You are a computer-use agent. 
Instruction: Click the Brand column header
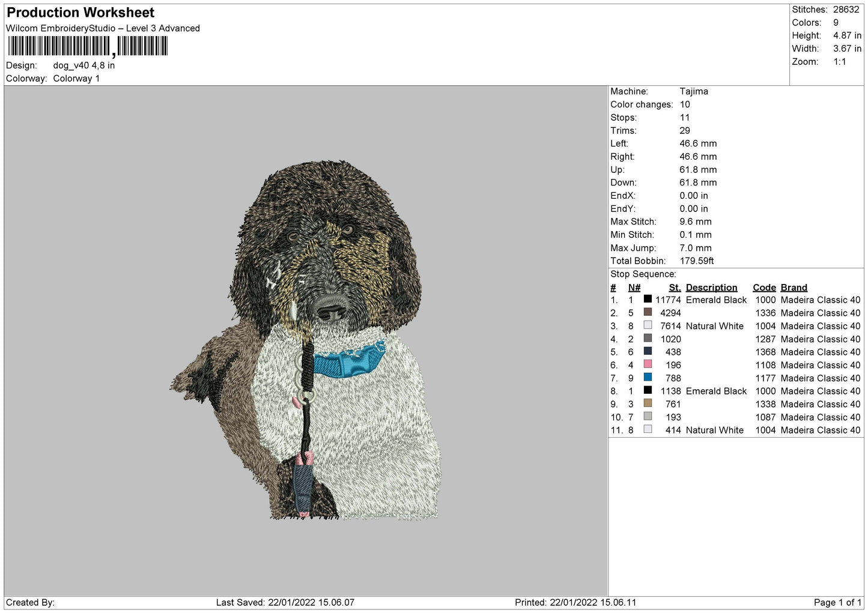(x=794, y=288)
